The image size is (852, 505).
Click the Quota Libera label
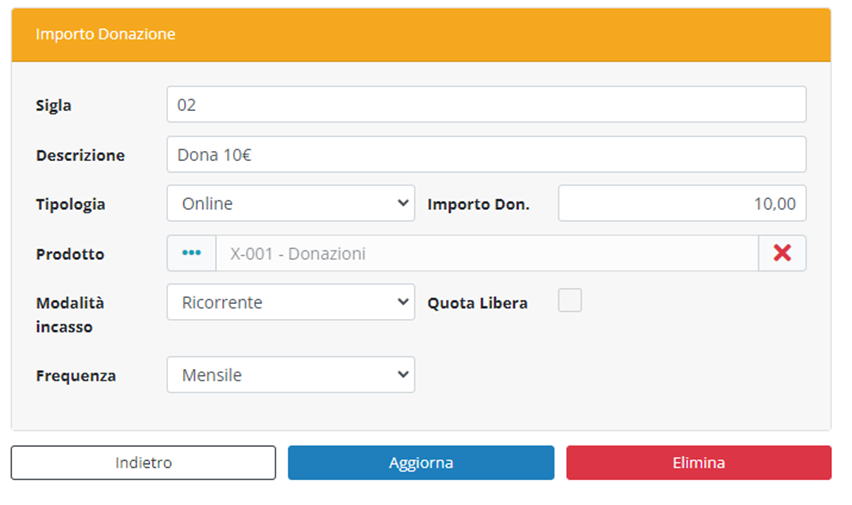point(477,303)
